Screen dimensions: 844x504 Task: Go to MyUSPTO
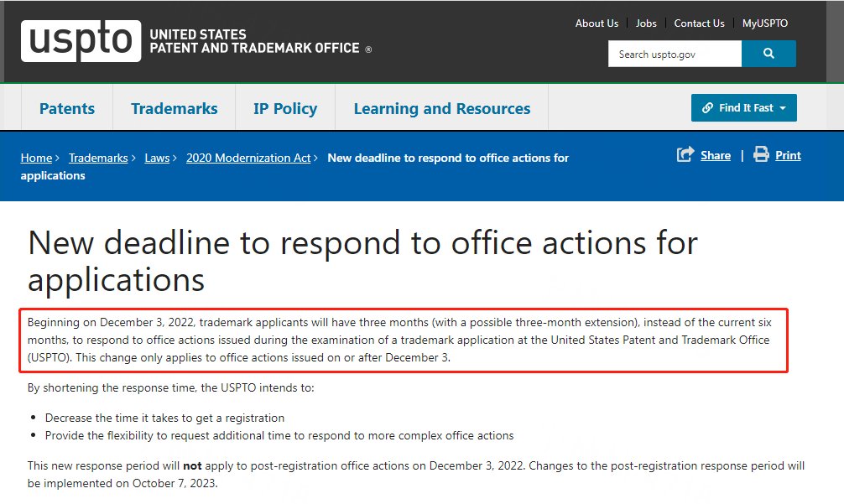[x=765, y=23]
